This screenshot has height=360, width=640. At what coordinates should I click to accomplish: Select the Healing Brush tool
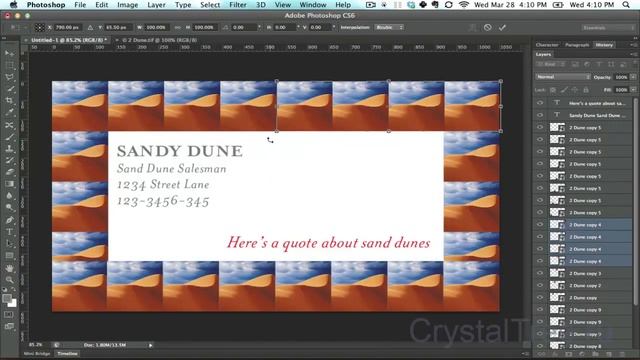coord(9,125)
